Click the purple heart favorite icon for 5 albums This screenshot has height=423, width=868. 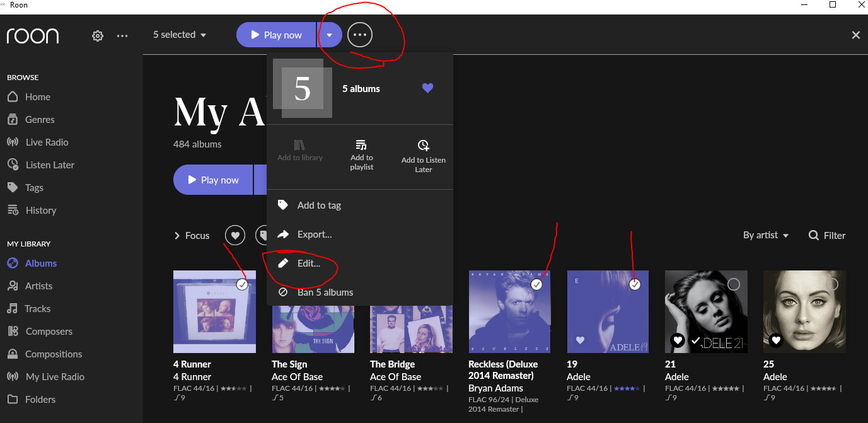tap(427, 88)
